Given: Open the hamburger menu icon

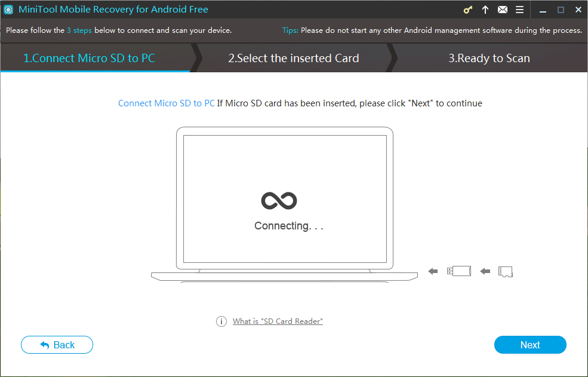Looking at the screenshot, I should tap(519, 10).
